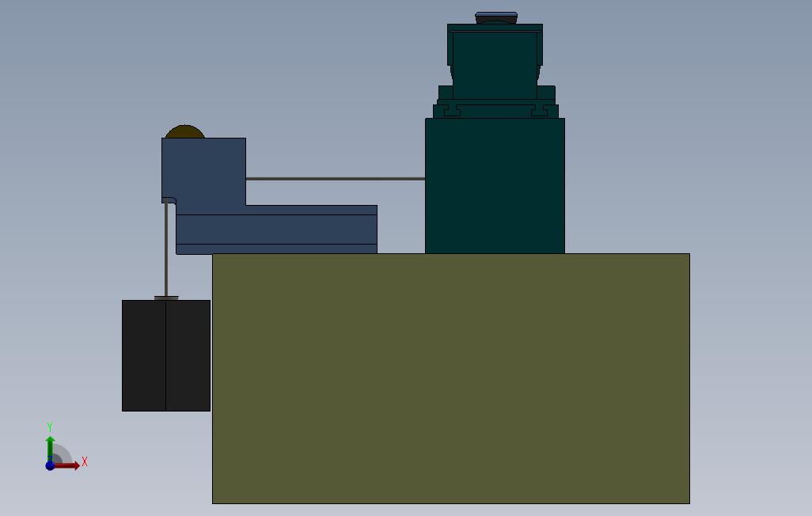Viewport: 812px width, 516px height.
Task: Select the teal upper housing of the column
Action: [x=495, y=61]
